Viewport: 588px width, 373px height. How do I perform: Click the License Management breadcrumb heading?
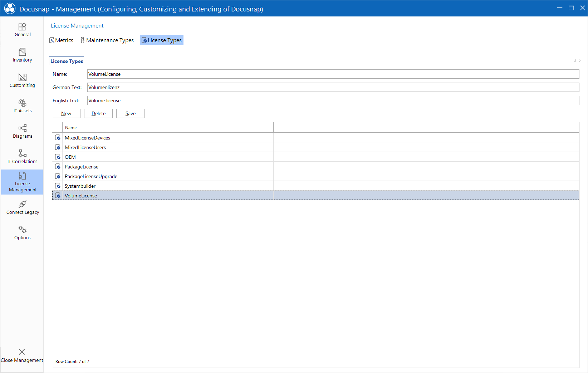[77, 26]
